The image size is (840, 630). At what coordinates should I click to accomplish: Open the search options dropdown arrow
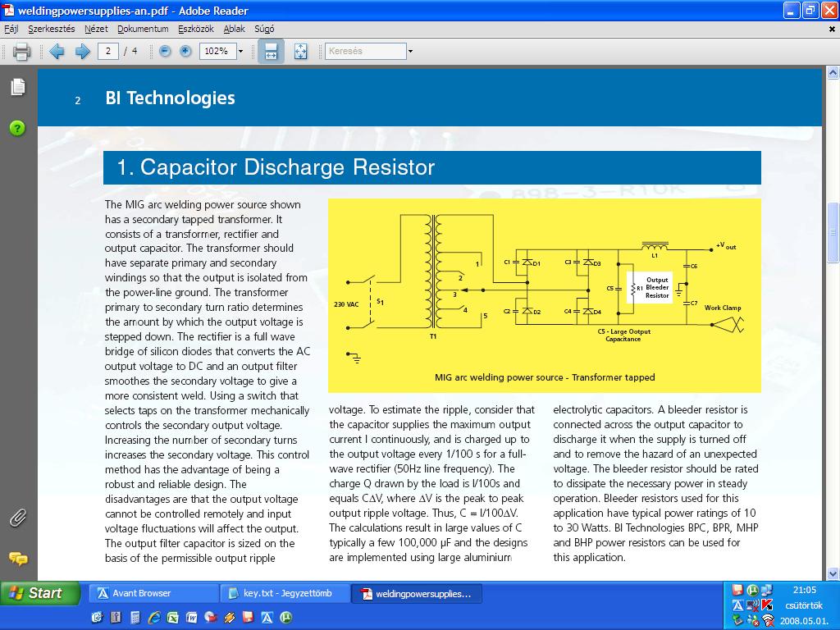point(410,52)
